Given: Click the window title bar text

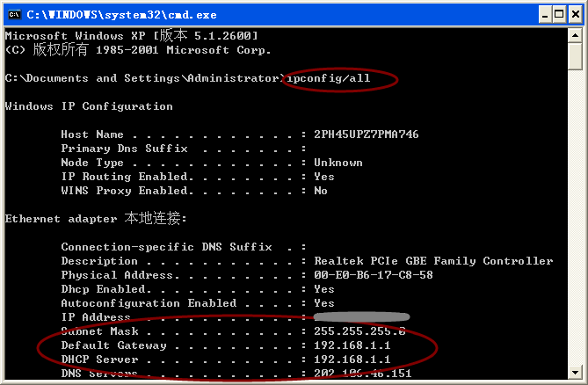Looking at the screenshot, I should (121, 15).
